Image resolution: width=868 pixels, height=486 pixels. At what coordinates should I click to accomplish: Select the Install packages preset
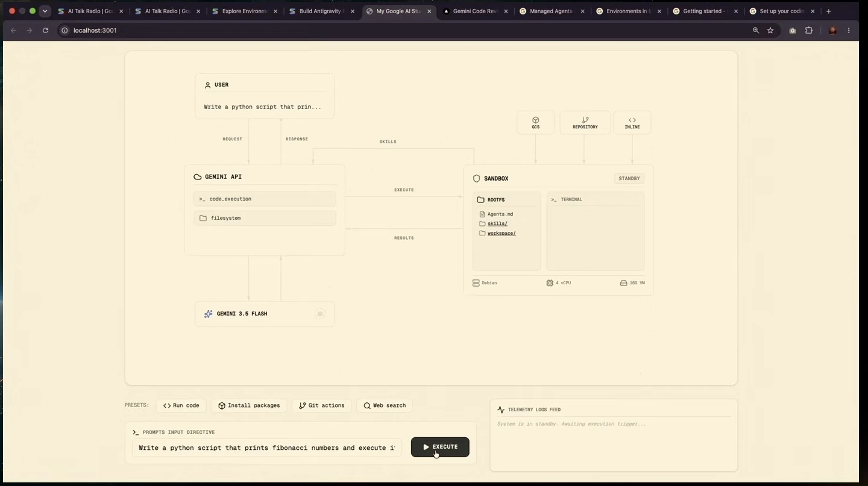pos(249,405)
